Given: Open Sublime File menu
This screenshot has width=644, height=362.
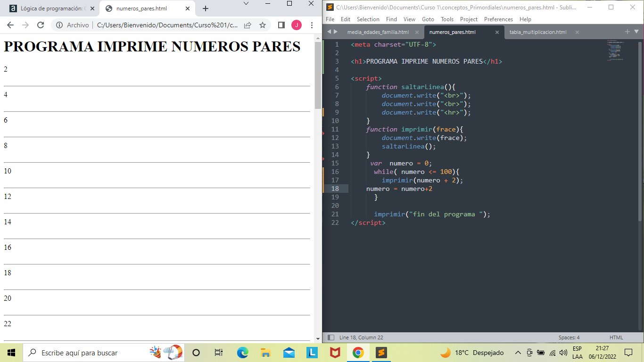Looking at the screenshot, I should coord(330,19).
